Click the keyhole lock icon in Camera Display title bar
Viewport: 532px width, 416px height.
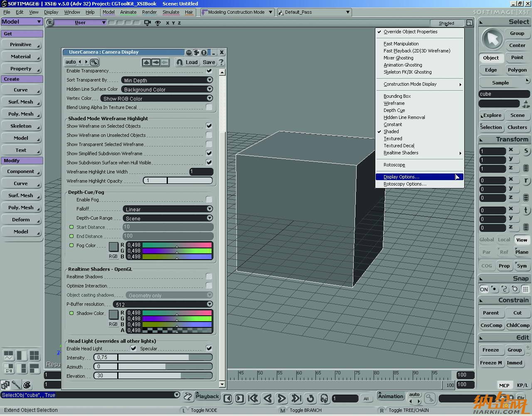(204, 52)
